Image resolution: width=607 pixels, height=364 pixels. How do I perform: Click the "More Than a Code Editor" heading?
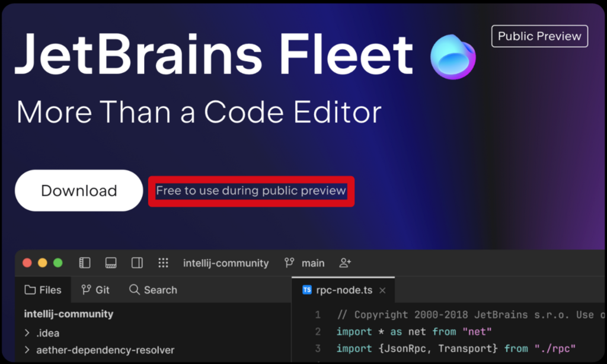click(199, 112)
